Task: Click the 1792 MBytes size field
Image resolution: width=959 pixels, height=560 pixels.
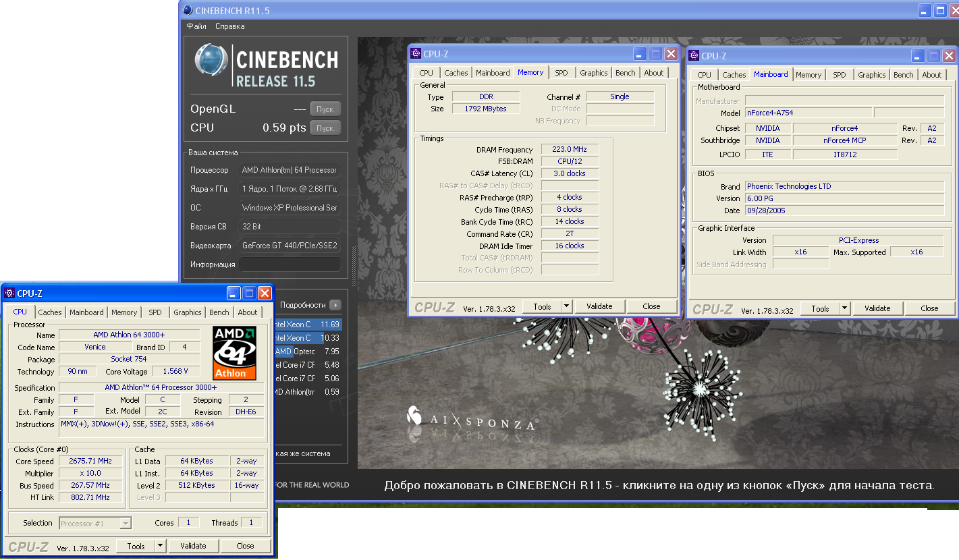Action: coord(486,109)
